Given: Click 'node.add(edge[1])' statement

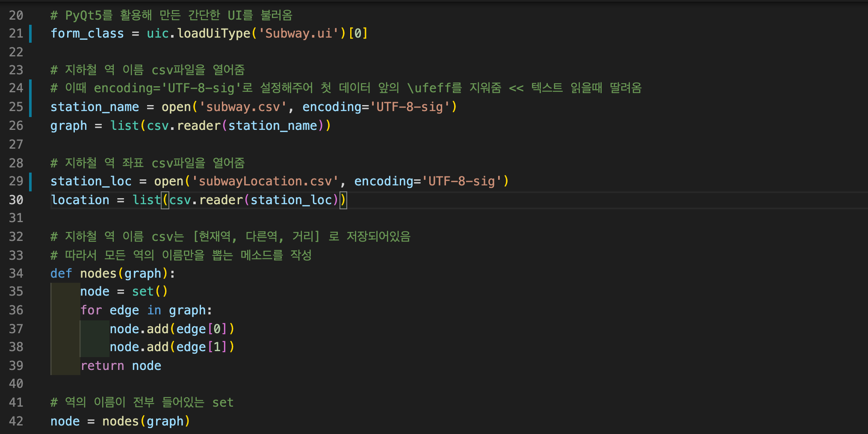Looking at the screenshot, I should point(172,347).
